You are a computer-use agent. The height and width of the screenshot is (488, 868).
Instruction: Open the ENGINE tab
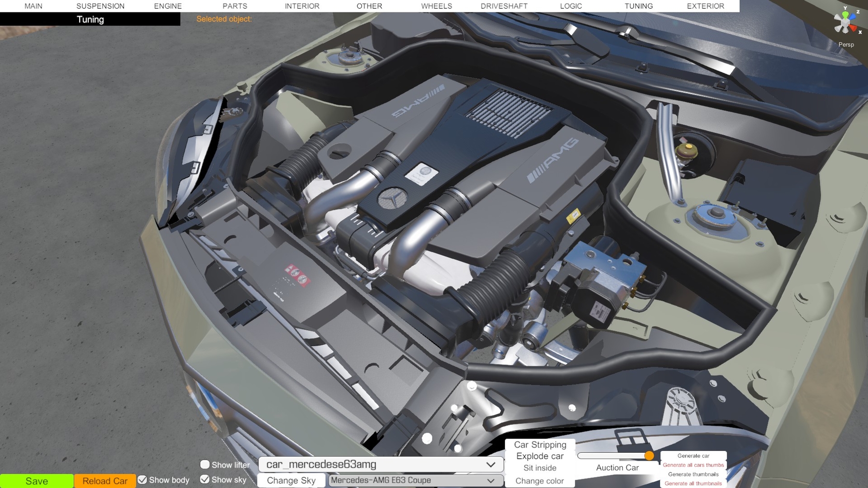[167, 6]
